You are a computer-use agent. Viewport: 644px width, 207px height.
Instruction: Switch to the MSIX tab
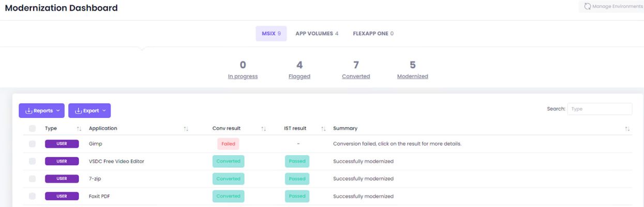pyautogui.click(x=271, y=34)
